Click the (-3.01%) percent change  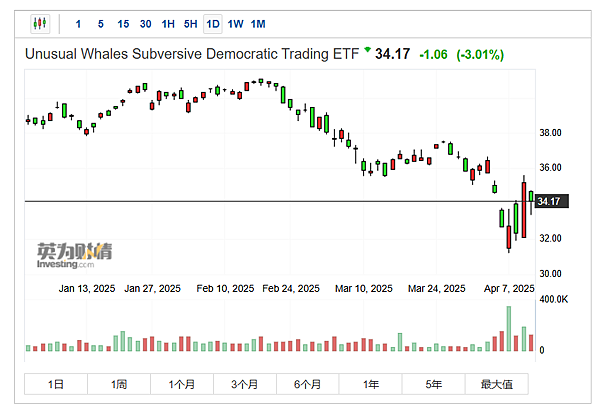pyautogui.click(x=480, y=54)
